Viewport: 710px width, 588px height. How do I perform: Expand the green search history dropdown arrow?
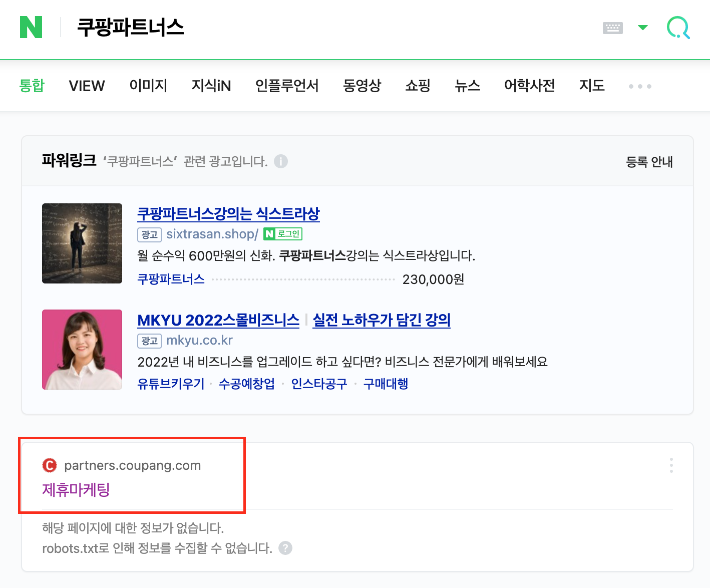(643, 28)
